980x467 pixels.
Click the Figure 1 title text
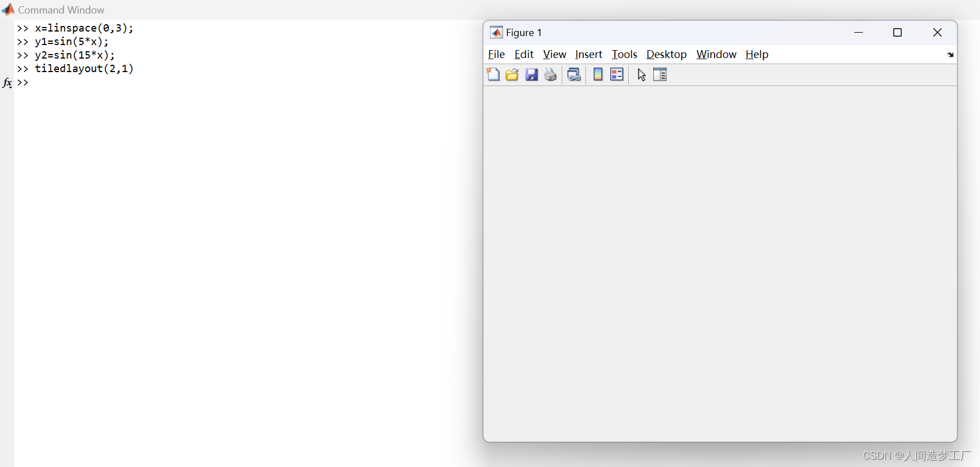[524, 33]
